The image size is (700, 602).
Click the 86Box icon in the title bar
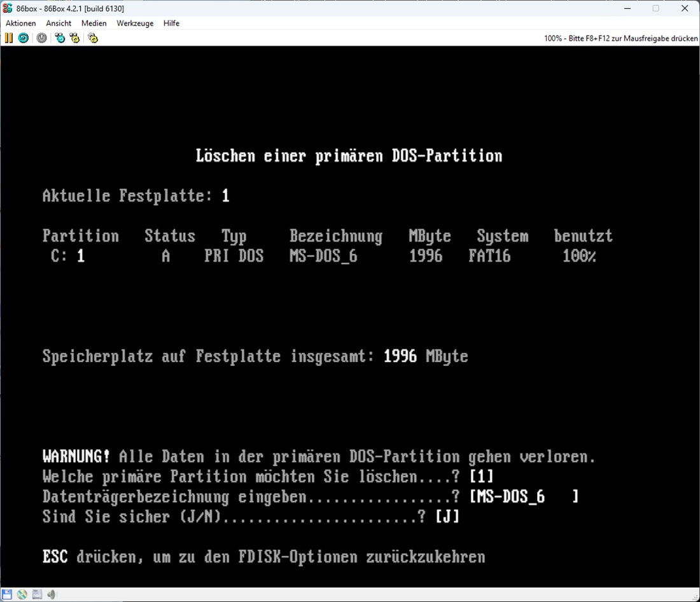pos(8,8)
